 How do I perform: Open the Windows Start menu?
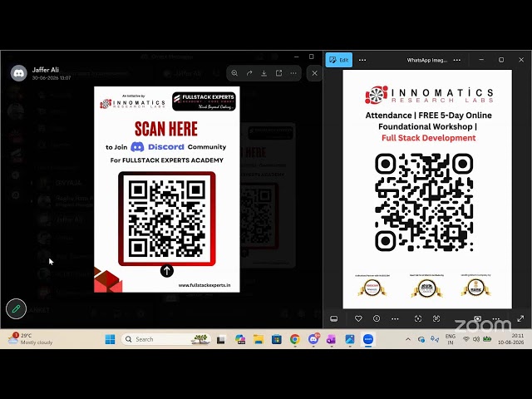point(110,339)
